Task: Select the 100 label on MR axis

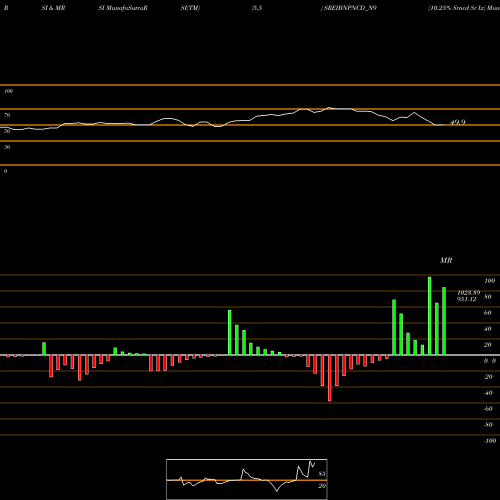Action: 489,281
